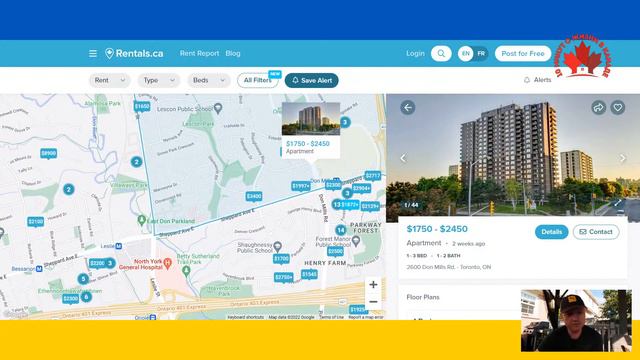Open the hamburger menu icon
This screenshot has height=360, width=640.
point(93,53)
